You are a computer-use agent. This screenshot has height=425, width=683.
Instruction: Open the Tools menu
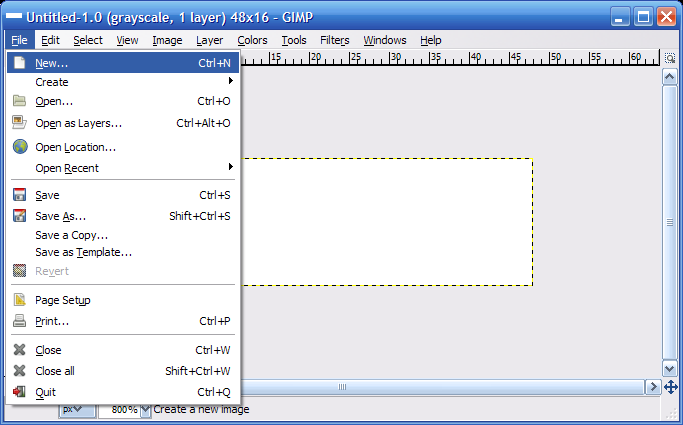[294, 40]
